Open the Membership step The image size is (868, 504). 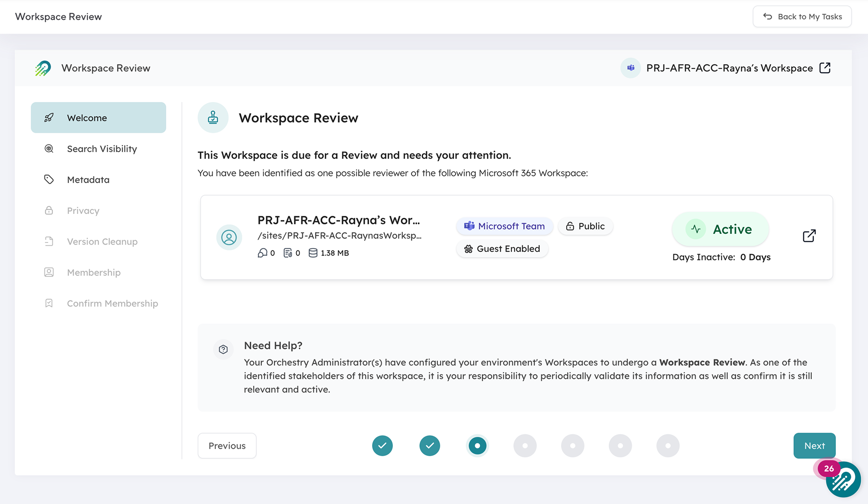click(x=98, y=273)
